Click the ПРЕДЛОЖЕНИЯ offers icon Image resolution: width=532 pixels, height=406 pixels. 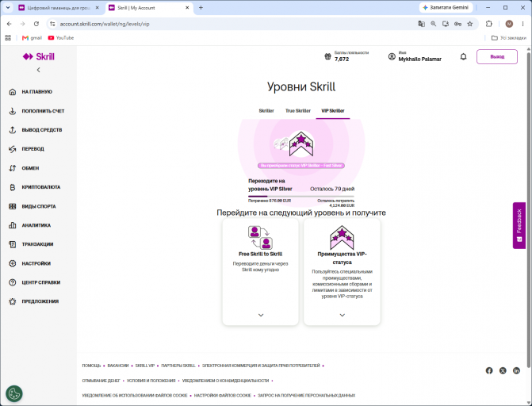pos(13,301)
